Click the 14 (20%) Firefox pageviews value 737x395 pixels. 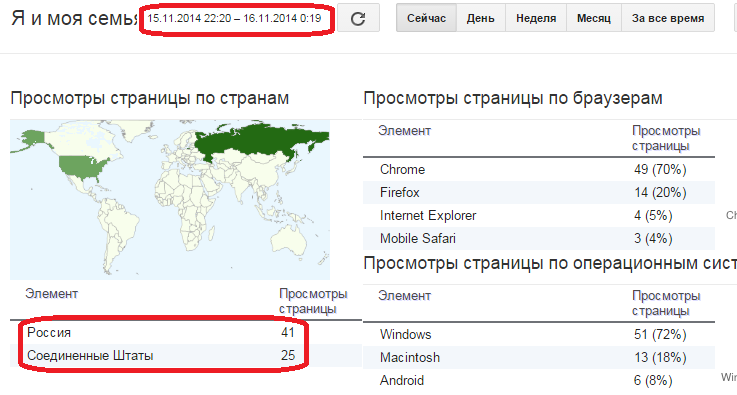pos(660,192)
